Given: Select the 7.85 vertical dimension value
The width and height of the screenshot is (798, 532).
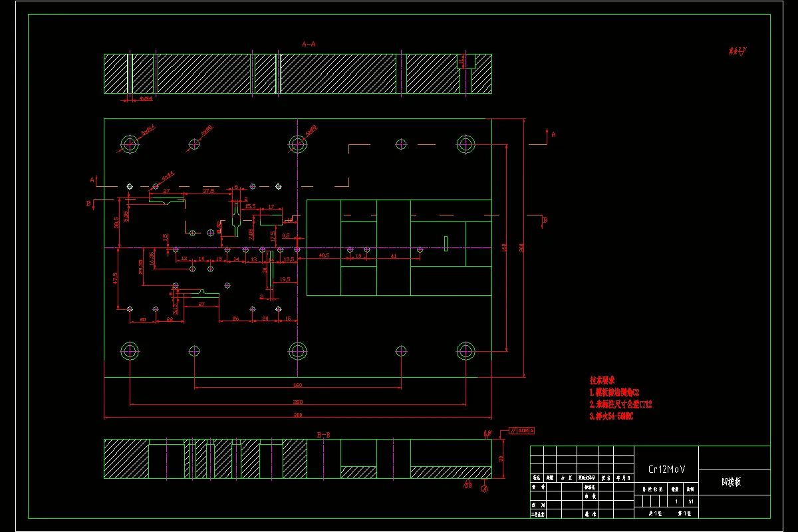Looking at the screenshot, I should click(251, 233).
